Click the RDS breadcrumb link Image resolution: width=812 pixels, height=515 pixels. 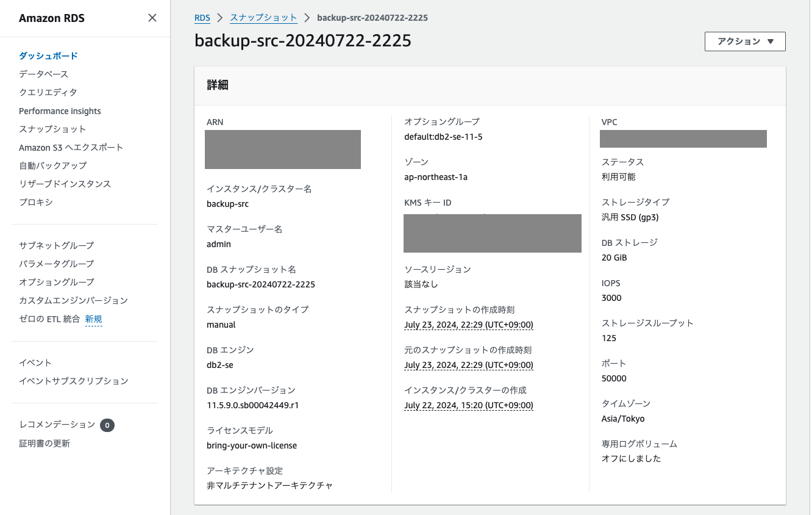pos(202,18)
